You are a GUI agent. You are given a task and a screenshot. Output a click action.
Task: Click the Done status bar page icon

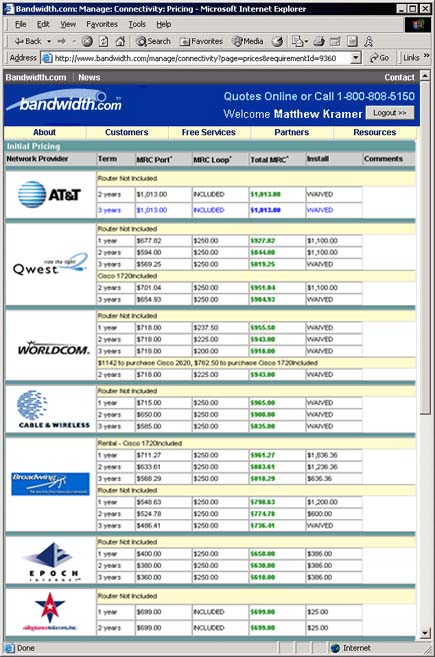(9, 648)
